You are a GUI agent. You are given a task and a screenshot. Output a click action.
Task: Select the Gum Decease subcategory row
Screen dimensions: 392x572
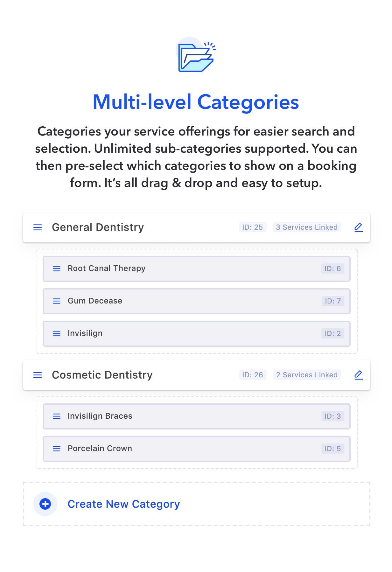(x=196, y=301)
